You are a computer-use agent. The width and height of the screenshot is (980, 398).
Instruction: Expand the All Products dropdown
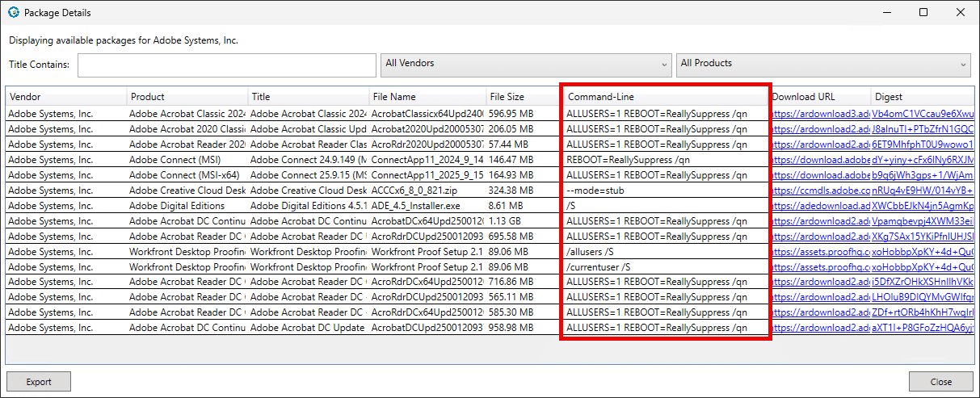823,64
